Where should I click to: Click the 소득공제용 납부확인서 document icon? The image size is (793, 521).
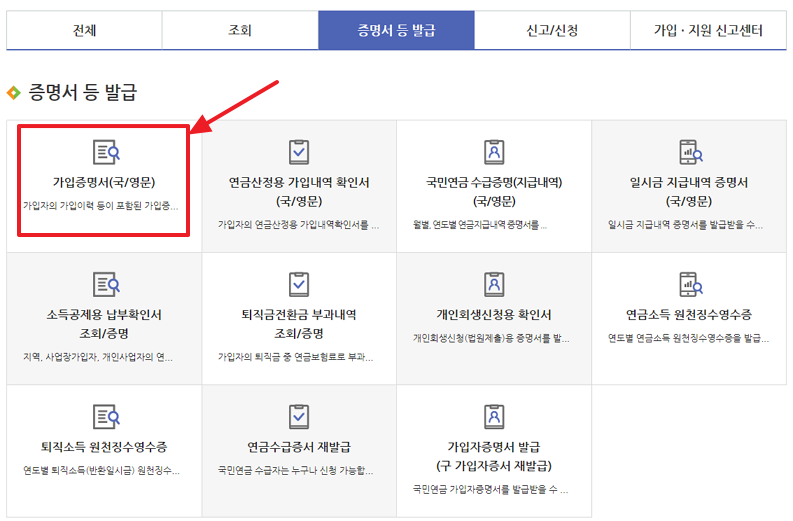tap(106, 284)
